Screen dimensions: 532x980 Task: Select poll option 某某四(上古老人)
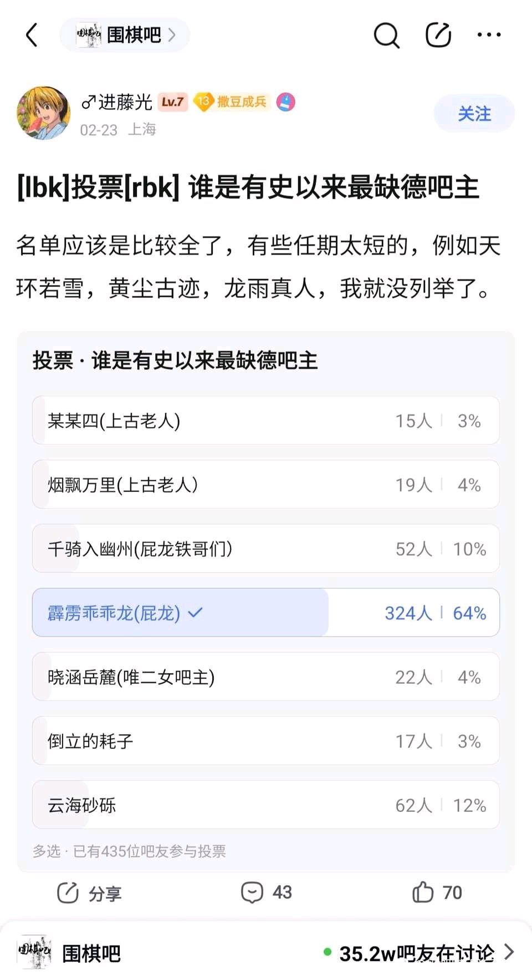pos(265,420)
